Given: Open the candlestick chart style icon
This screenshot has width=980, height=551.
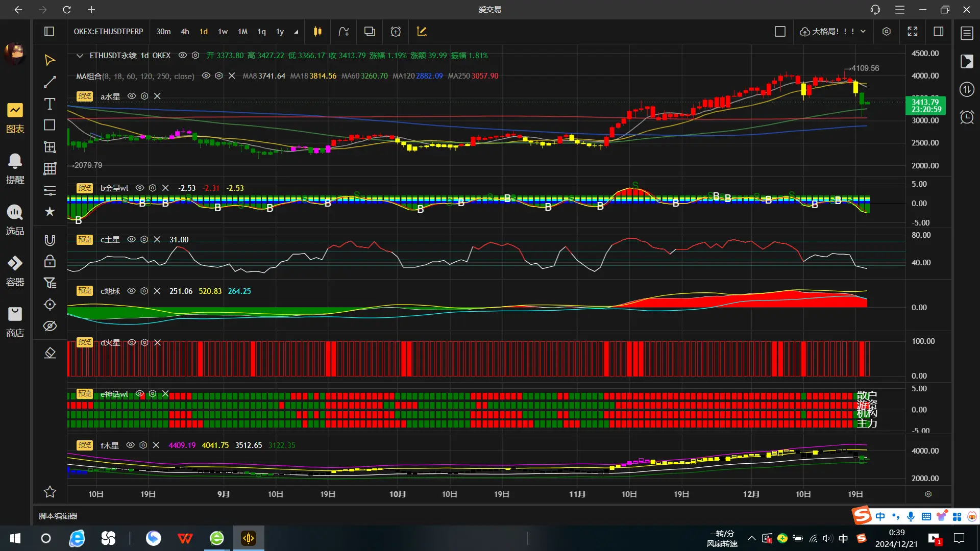Looking at the screenshot, I should pyautogui.click(x=317, y=32).
